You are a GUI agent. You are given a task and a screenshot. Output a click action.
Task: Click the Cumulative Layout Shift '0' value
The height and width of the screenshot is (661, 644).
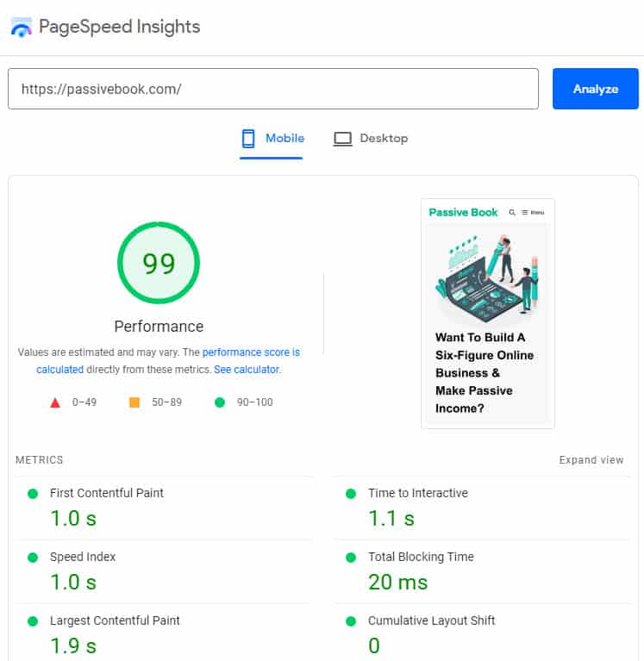click(x=374, y=645)
